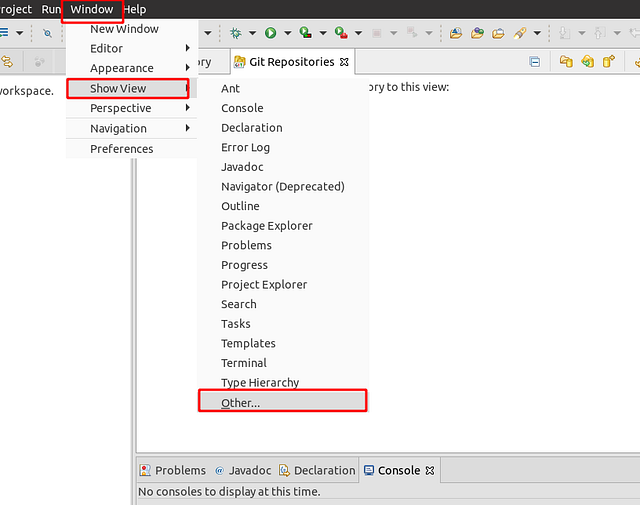The width and height of the screenshot is (640, 505).
Task: Show the Ant view
Action: click(283, 89)
